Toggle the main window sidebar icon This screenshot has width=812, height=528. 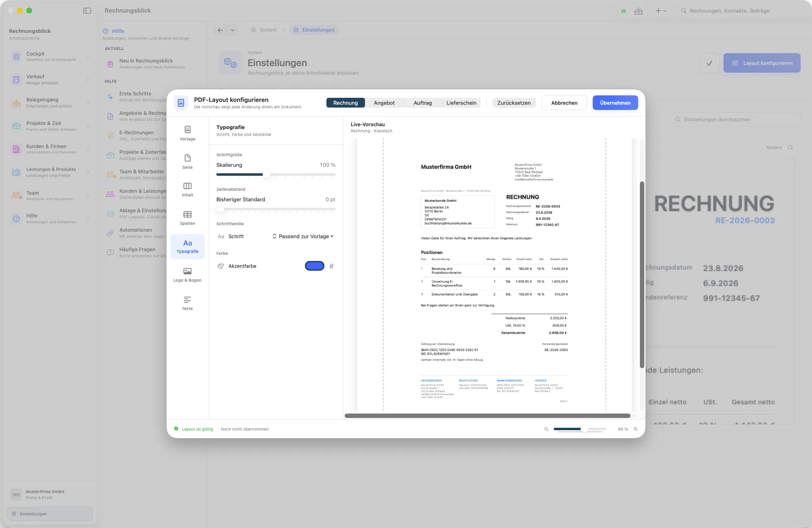87,11
